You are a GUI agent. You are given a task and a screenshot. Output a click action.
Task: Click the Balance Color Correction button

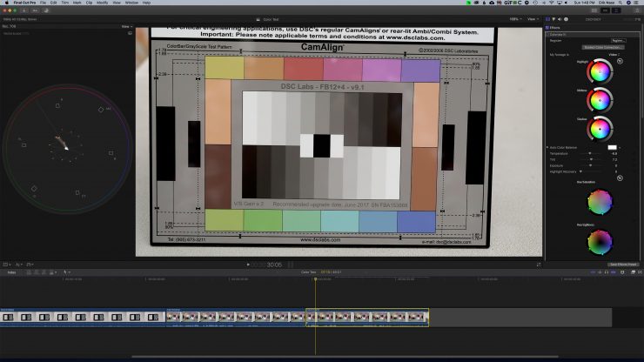(x=604, y=46)
